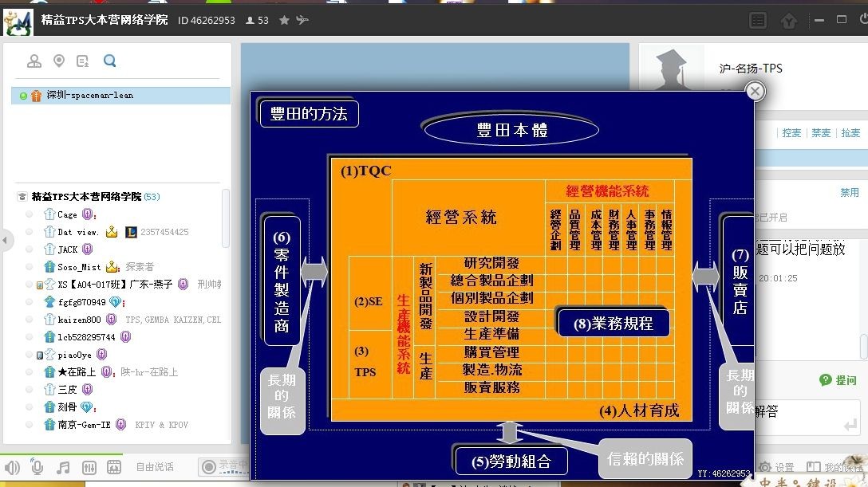Toggle the microphone icon

point(37,467)
